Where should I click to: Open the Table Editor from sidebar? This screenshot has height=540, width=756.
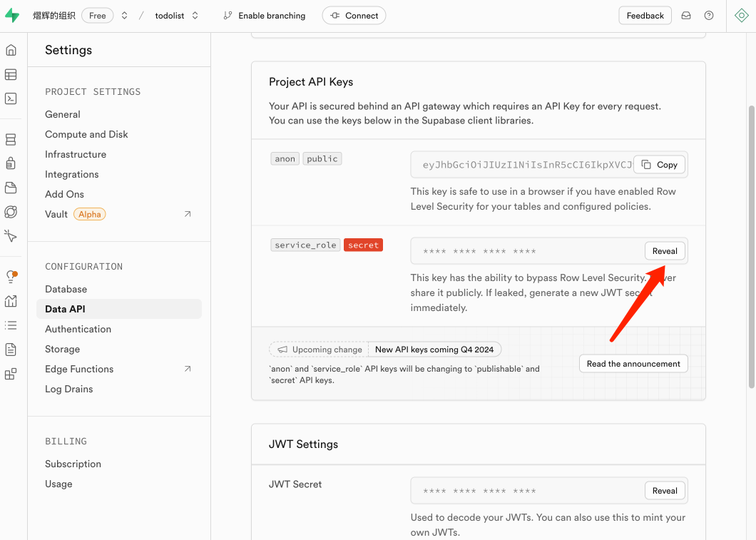11,74
